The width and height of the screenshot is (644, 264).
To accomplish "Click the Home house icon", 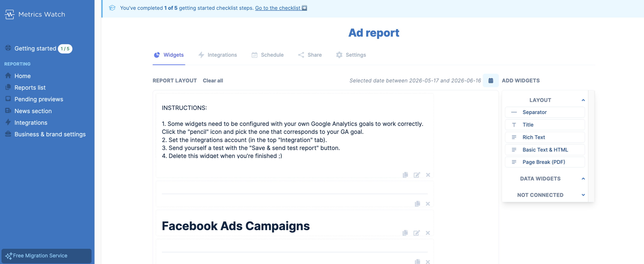I will coord(8,75).
